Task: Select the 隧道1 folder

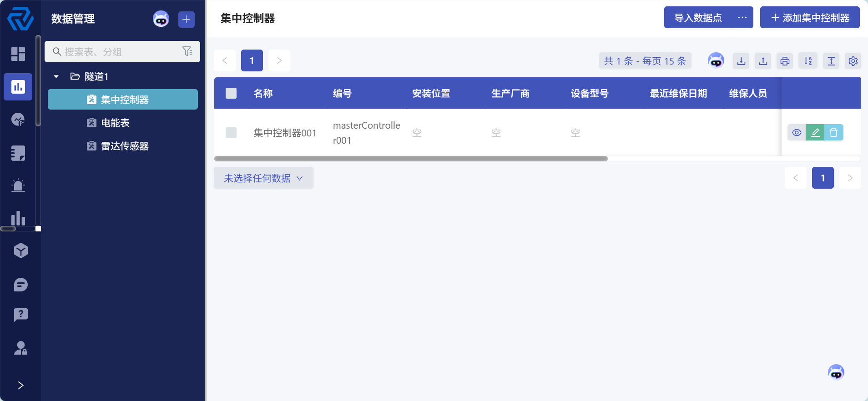Action: coord(90,76)
